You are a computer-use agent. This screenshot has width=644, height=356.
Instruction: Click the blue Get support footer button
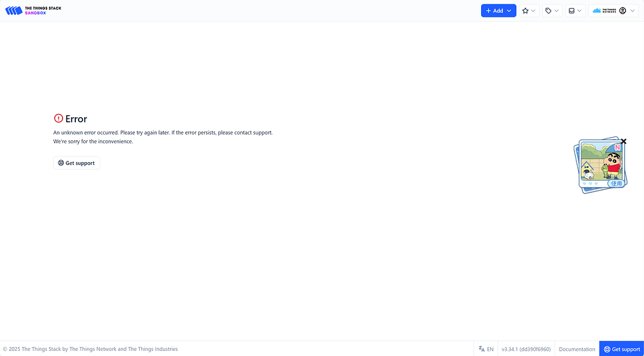click(621, 349)
